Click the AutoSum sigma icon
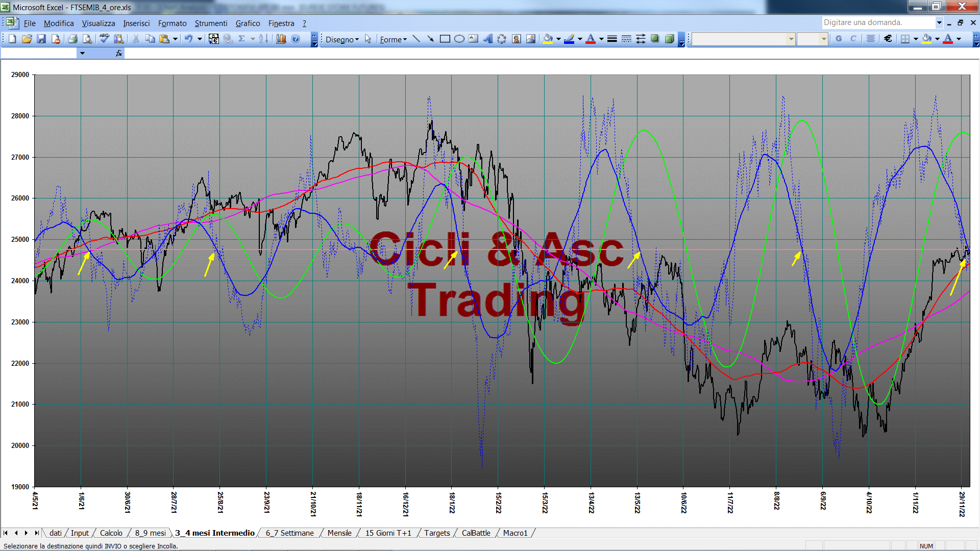Image resolution: width=980 pixels, height=551 pixels. pos(242,39)
